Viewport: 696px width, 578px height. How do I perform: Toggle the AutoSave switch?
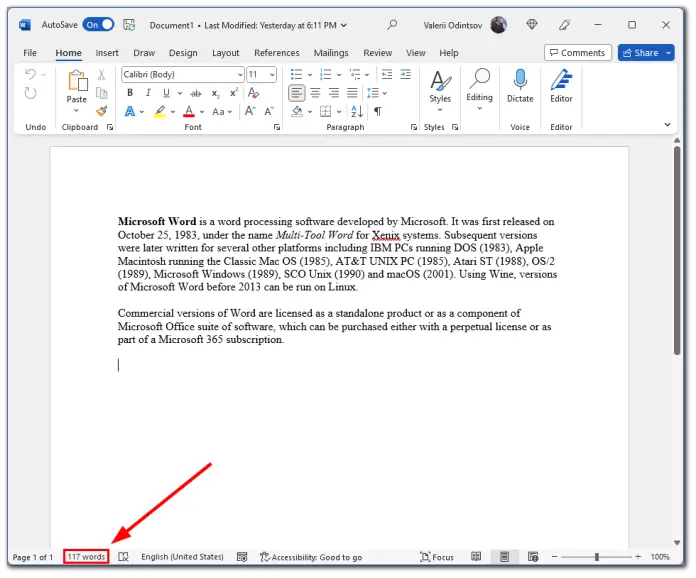(x=98, y=25)
